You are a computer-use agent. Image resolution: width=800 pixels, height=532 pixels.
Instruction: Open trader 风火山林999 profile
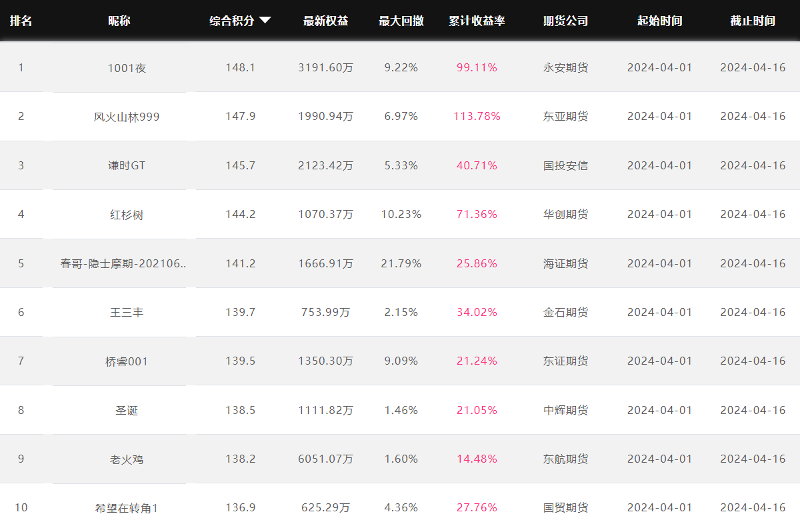pos(127,117)
